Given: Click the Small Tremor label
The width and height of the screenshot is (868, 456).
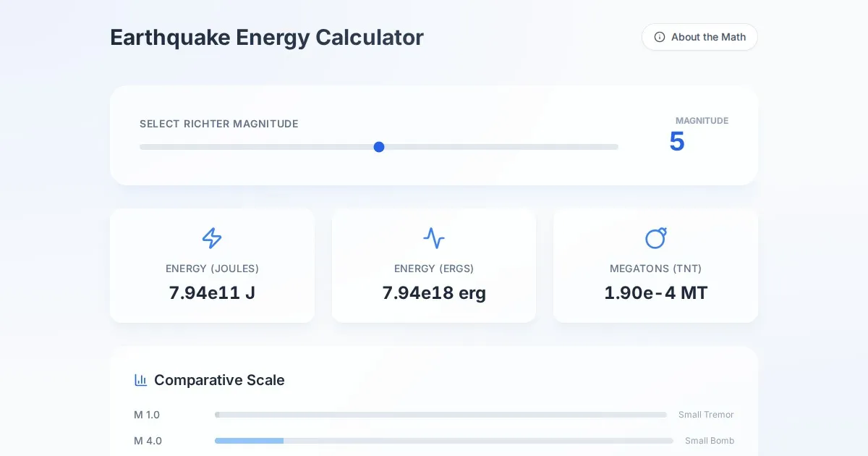Looking at the screenshot, I should coord(706,415).
